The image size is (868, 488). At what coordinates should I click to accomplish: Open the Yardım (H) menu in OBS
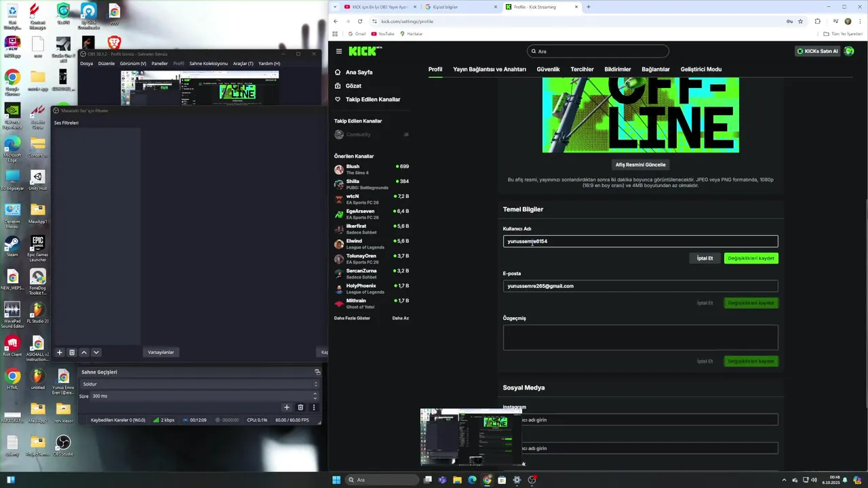pos(269,64)
